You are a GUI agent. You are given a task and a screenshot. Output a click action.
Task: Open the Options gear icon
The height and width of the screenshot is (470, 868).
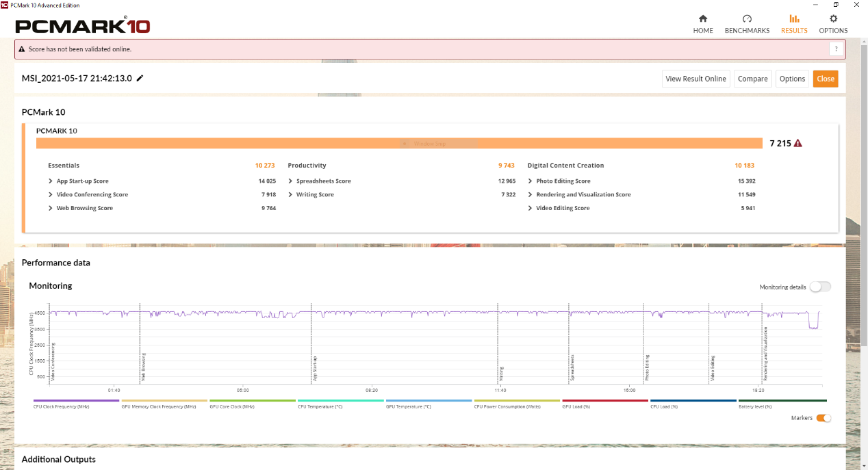[833, 19]
